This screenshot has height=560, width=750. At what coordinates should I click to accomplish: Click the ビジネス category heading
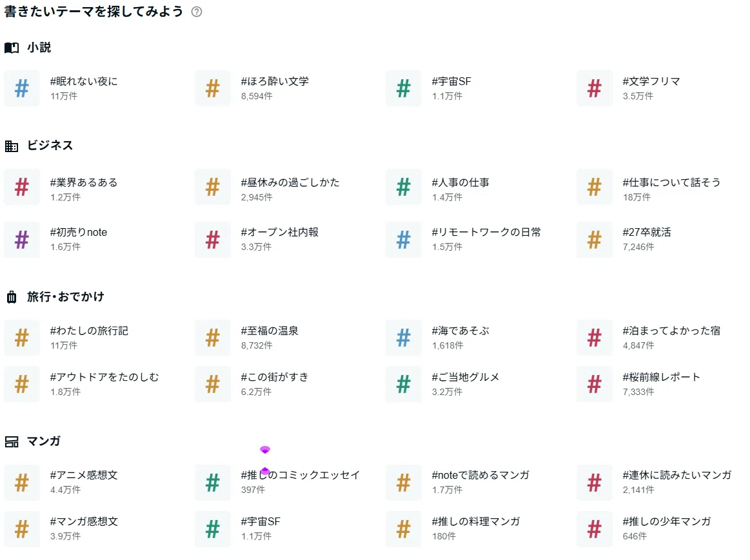click(50, 145)
